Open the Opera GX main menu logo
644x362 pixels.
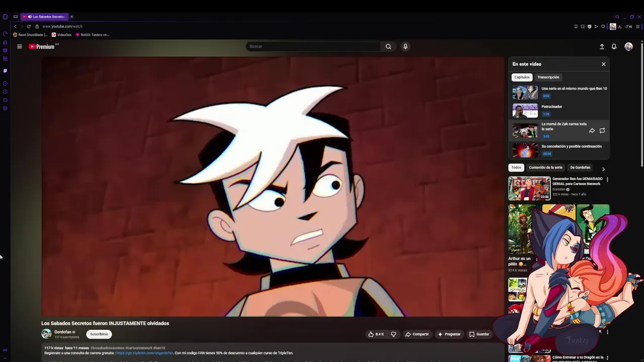click(x=5, y=17)
